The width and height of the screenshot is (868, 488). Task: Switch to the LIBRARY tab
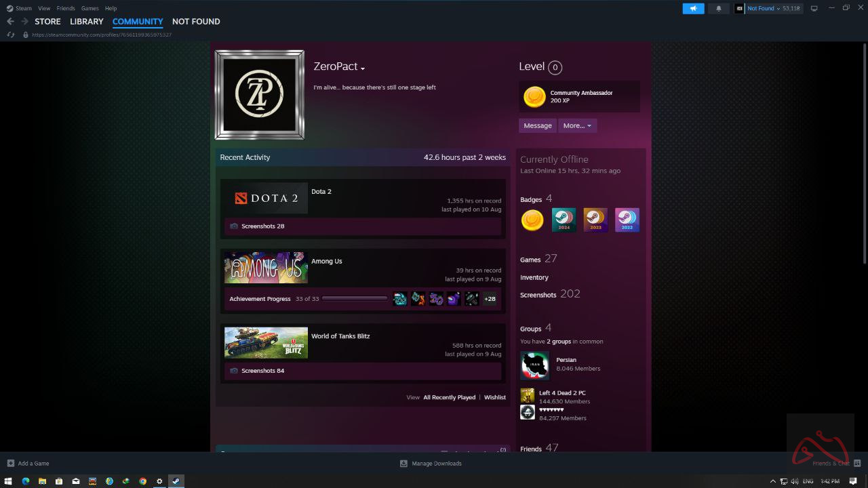[x=87, y=22]
